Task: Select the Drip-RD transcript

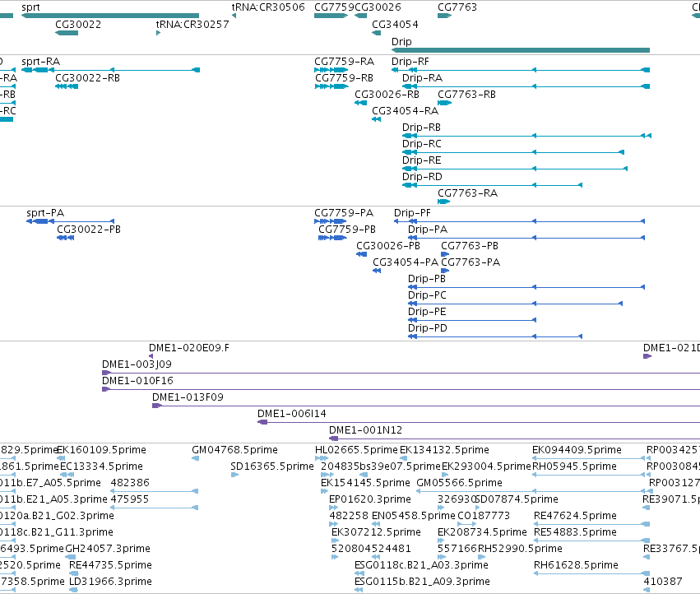Action: [422, 176]
